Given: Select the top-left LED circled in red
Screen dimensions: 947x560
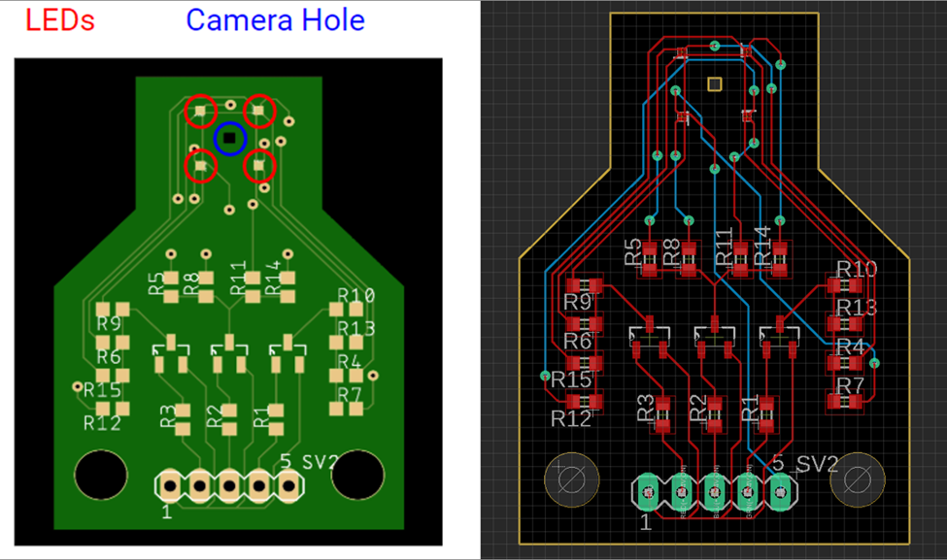Looking at the screenshot, I should [x=200, y=111].
